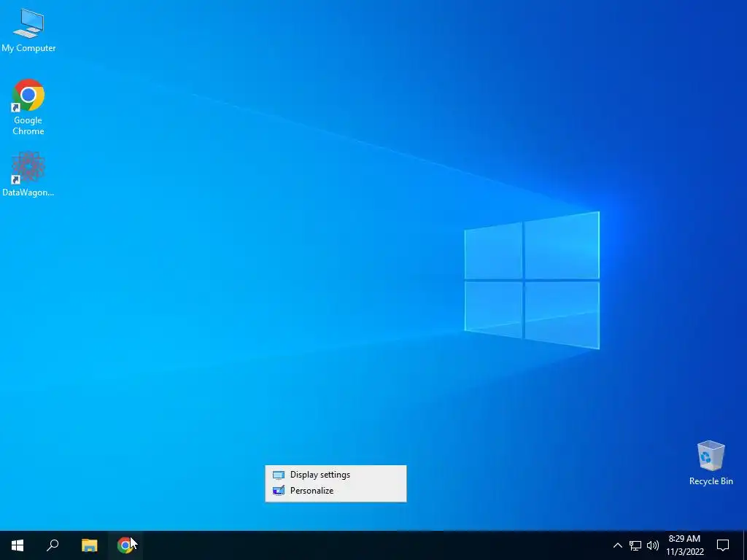Open the Action Center notifications
The height and width of the screenshot is (560, 747).
tap(723, 545)
